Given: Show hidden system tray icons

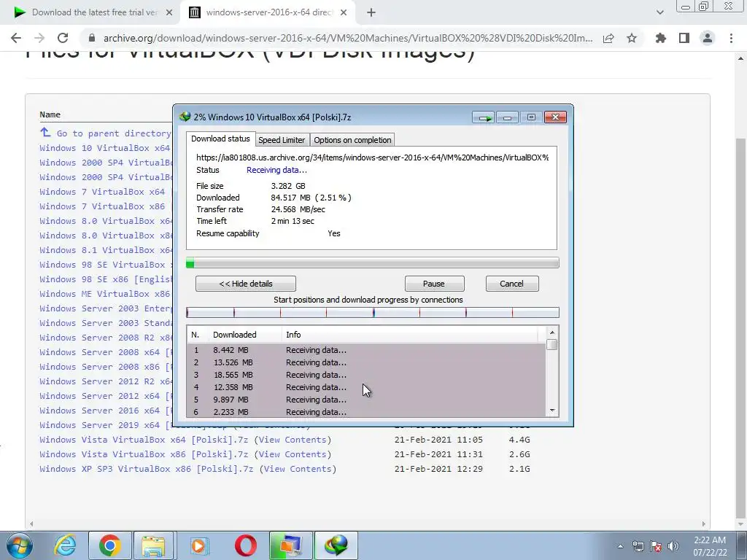Looking at the screenshot, I should click(620, 547).
